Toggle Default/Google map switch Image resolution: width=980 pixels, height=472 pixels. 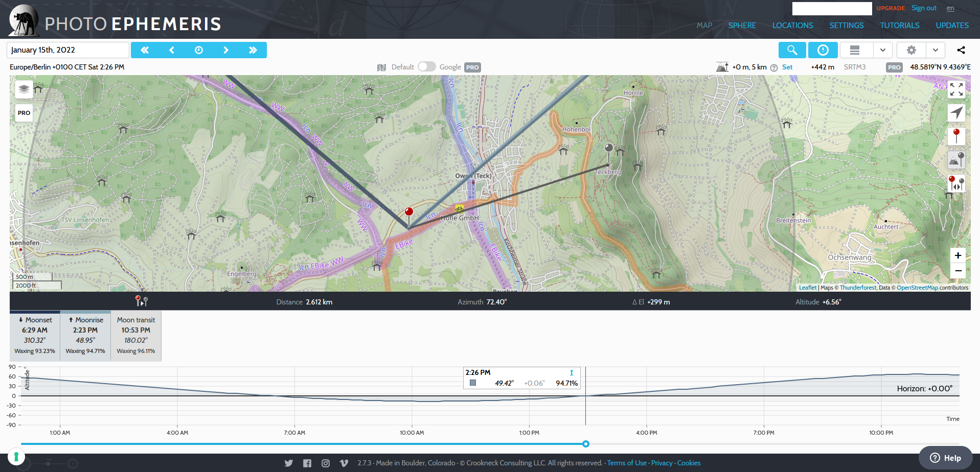pyautogui.click(x=427, y=67)
